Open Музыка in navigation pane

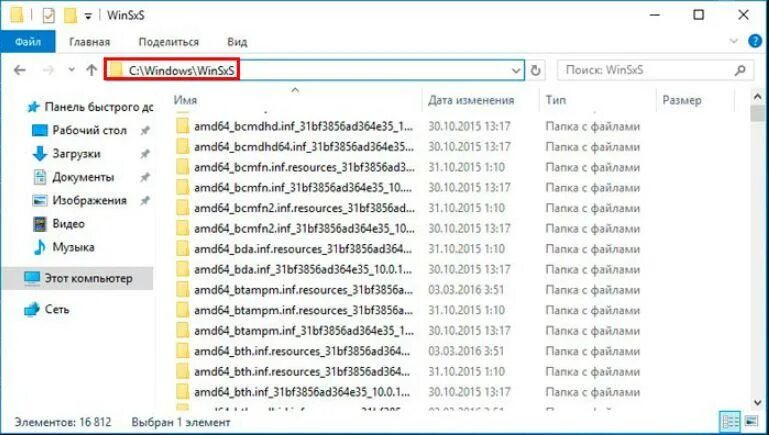pyautogui.click(x=73, y=247)
